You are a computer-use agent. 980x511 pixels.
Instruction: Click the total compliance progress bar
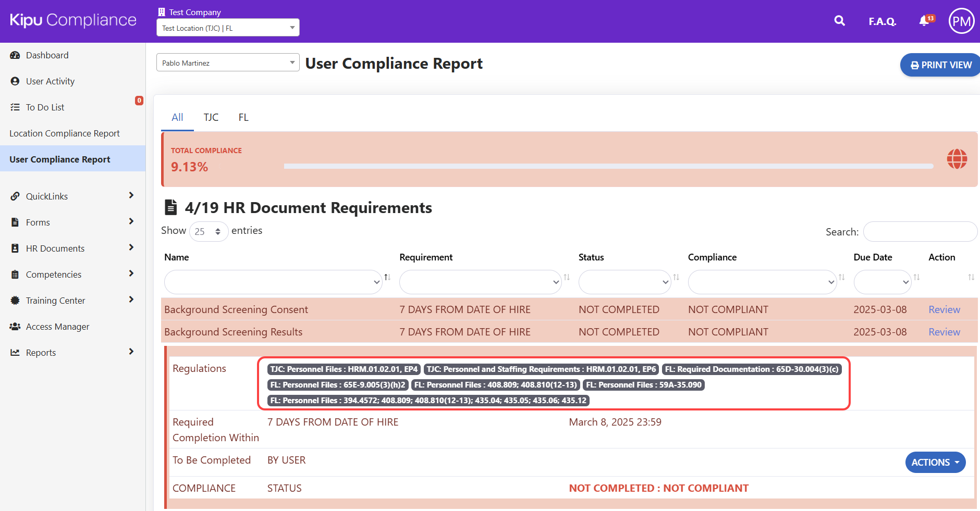608,166
